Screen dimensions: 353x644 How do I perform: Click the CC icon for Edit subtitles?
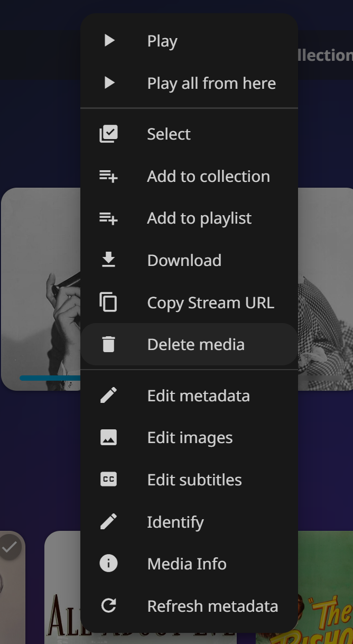pyautogui.click(x=109, y=480)
